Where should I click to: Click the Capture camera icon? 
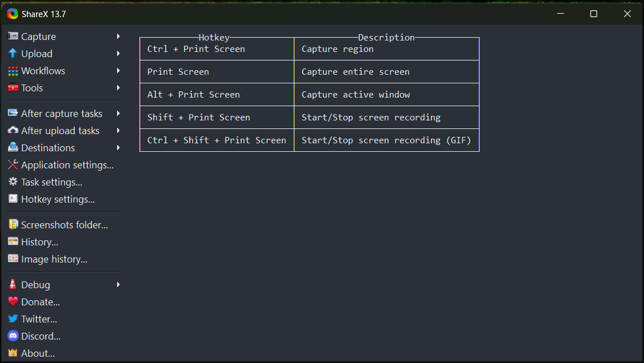point(13,36)
